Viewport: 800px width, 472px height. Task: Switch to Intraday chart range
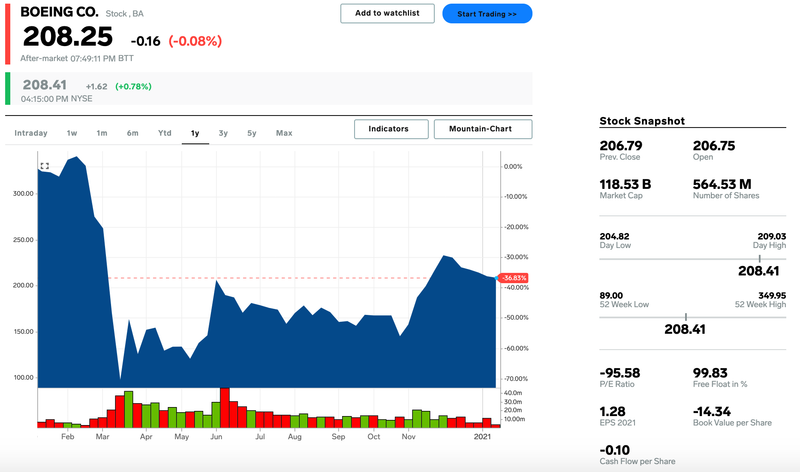tap(31, 133)
